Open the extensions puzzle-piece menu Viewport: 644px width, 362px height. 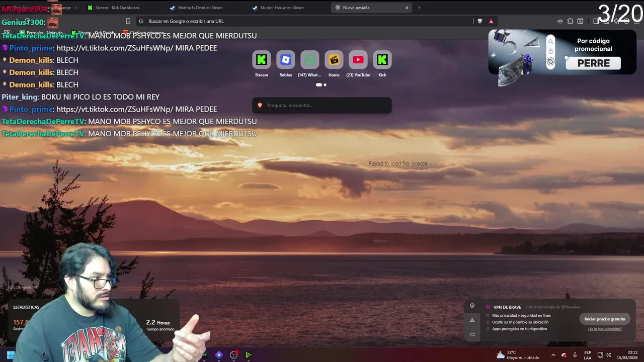570,21
